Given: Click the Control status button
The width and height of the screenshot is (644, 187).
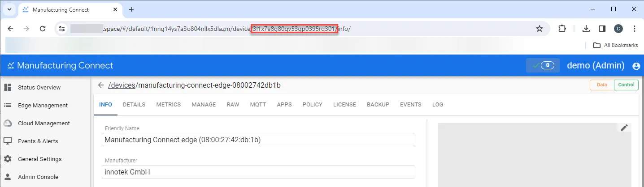Looking at the screenshot, I should point(626,85).
